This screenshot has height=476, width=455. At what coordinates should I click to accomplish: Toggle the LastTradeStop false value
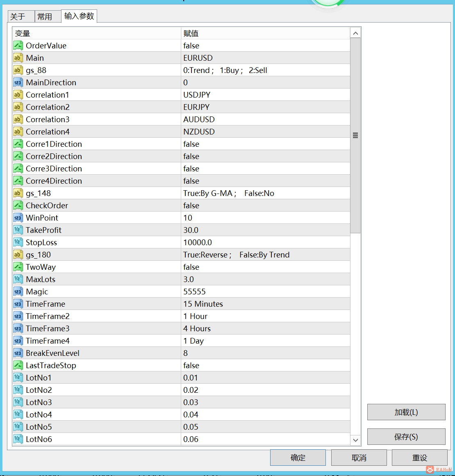(265, 365)
